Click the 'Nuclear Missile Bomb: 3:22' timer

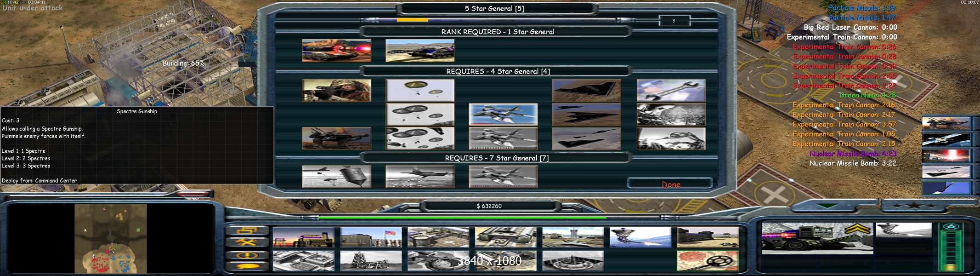pyautogui.click(x=853, y=163)
